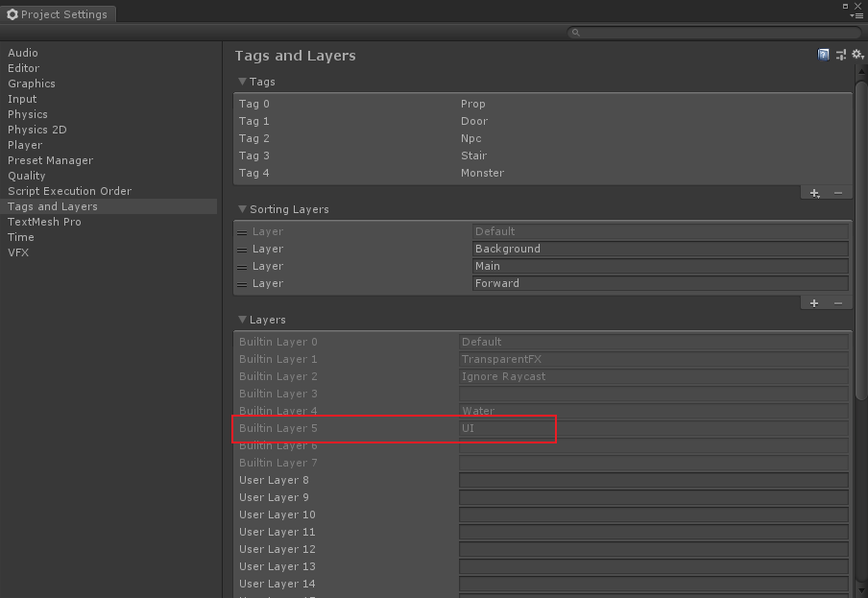This screenshot has width=868, height=598.
Task: Click the drag handle next to Background layer
Action: coord(243,249)
